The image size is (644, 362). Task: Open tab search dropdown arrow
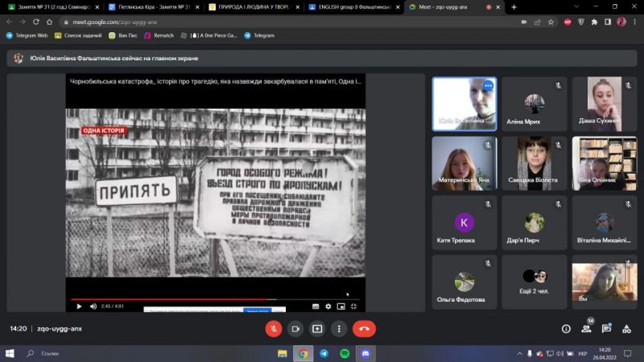point(576,7)
